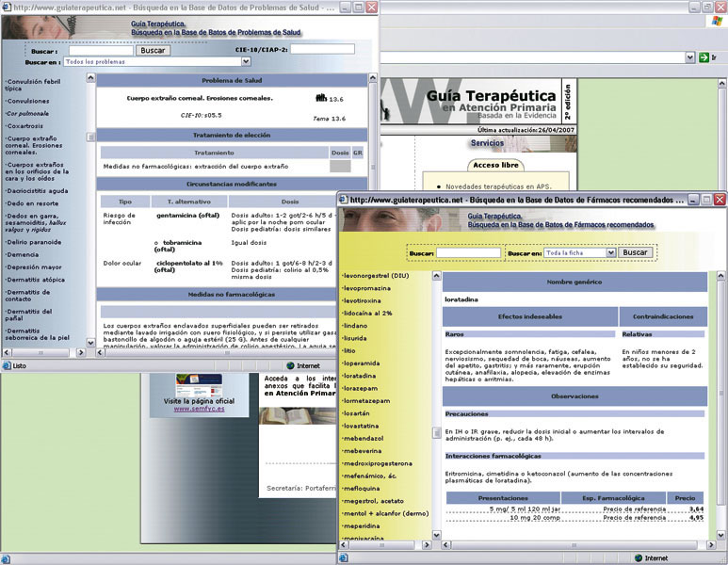Click the up arrow of the problems list scrollbar
The width and height of the screenshot is (728, 565).
tap(91, 78)
